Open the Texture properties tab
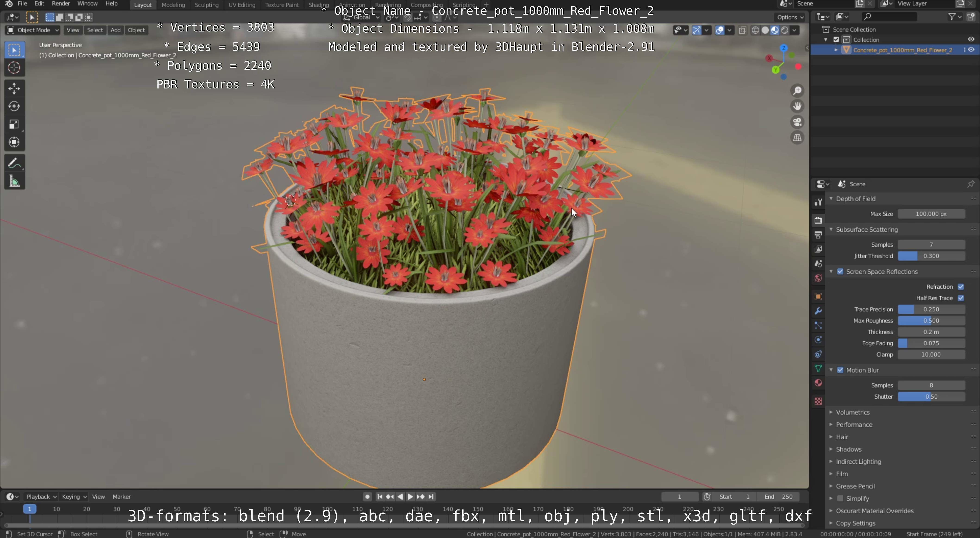The height and width of the screenshot is (538, 980). pos(818,401)
